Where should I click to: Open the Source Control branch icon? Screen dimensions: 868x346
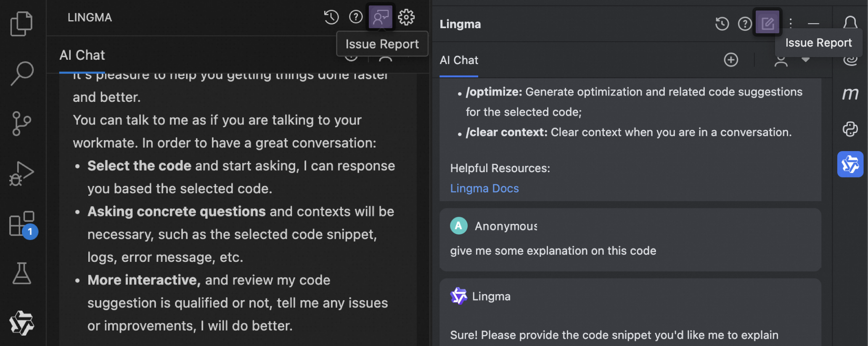click(x=21, y=123)
